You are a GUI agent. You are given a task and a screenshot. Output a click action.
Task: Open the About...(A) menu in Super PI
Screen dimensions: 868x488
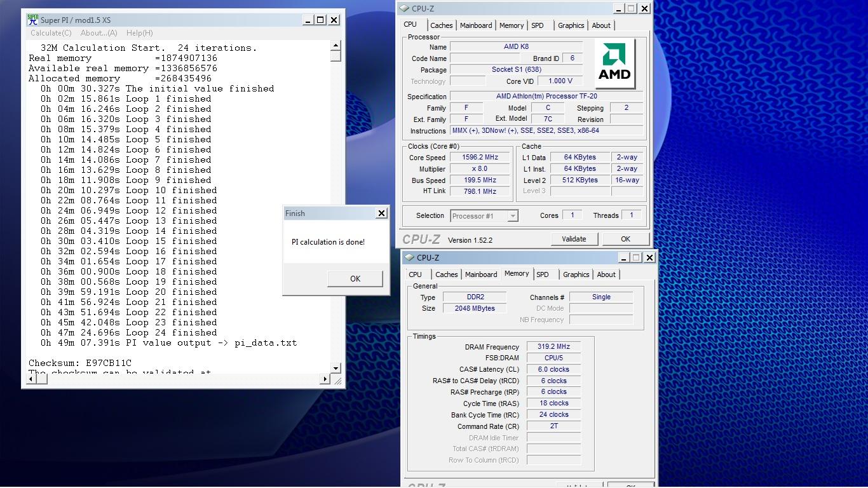coord(98,33)
